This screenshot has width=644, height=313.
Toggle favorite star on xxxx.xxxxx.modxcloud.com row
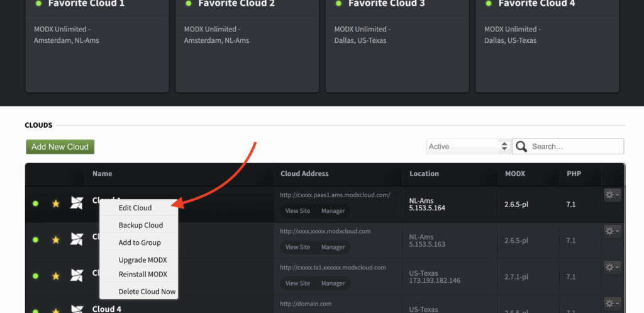click(x=56, y=240)
